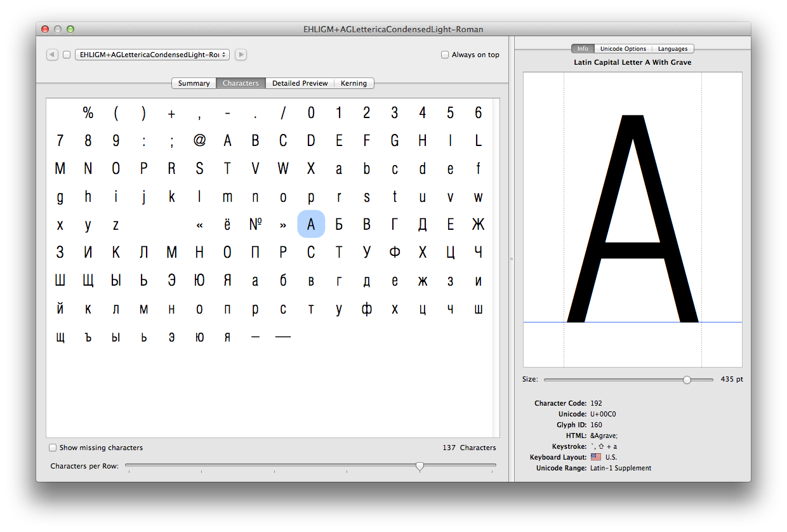Select the Latin capital W glyph

click(283, 169)
